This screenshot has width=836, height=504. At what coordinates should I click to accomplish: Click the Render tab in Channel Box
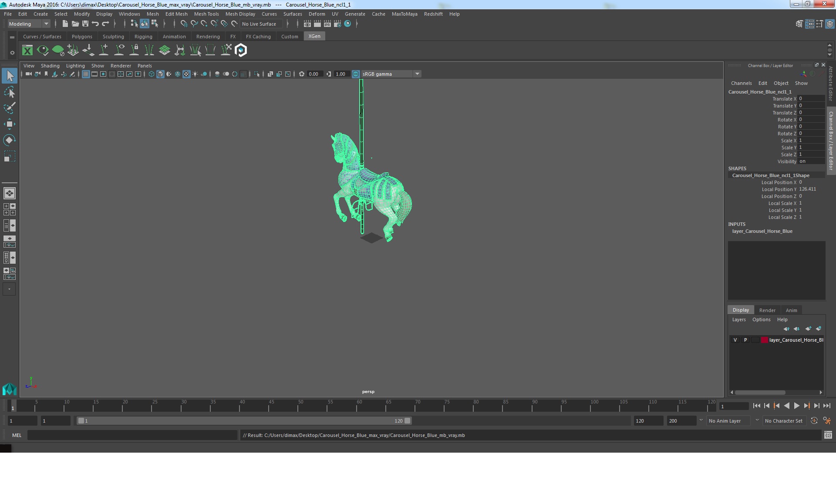click(x=767, y=309)
